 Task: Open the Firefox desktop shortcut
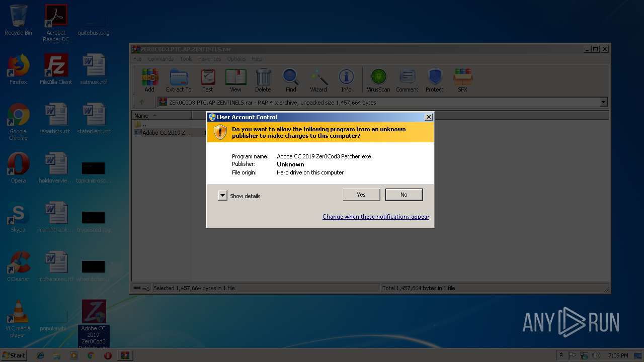coord(18,69)
